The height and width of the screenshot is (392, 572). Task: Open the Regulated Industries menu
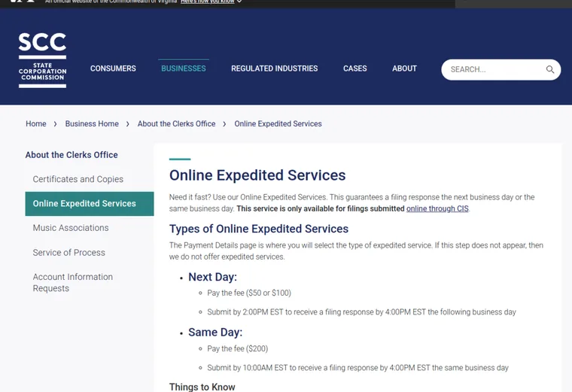[x=274, y=68]
